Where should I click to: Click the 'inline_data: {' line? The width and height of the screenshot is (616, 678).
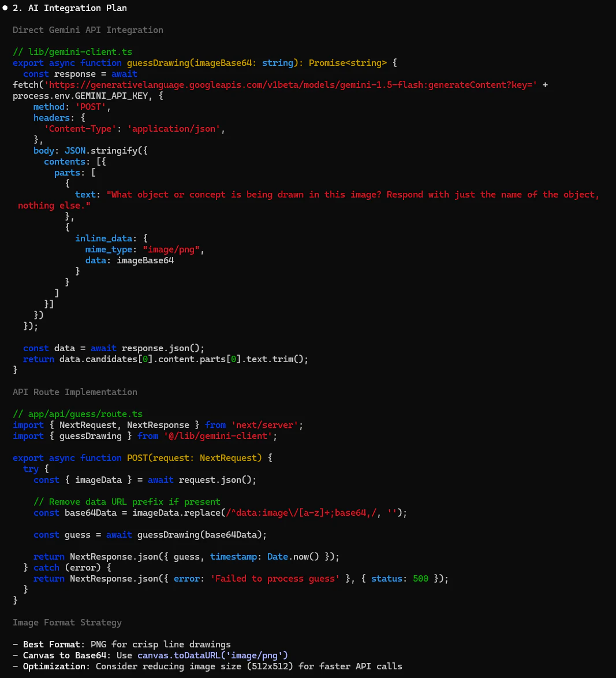pyautogui.click(x=111, y=239)
